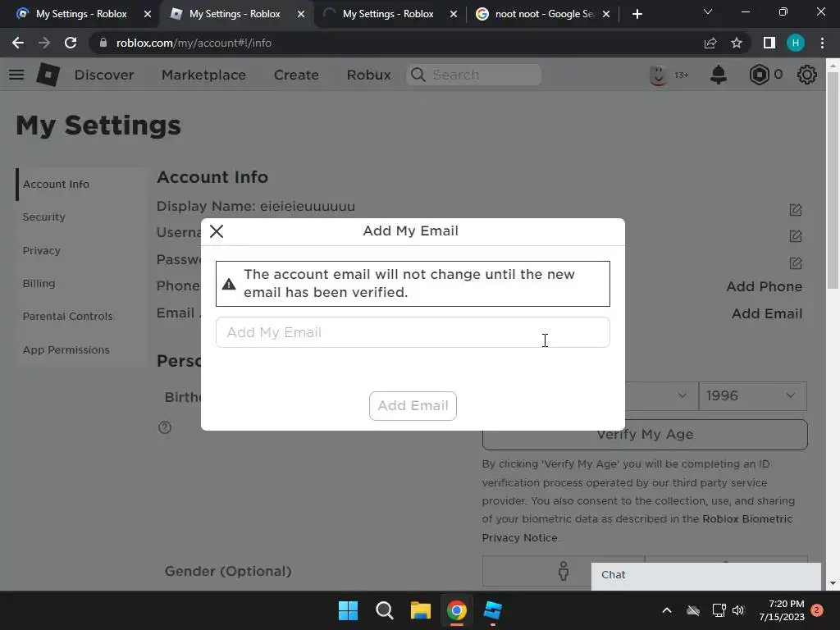Image resolution: width=840 pixels, height=630 pixels.
Task: Bookmark this page with star icon
Action: [x=737, y=43]
